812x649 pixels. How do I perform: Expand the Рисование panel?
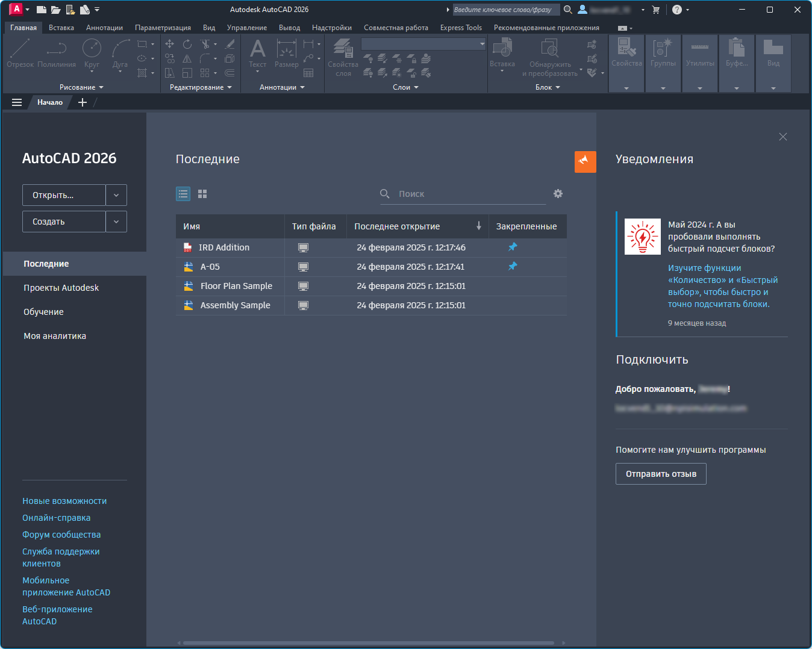[x=82, y=87]
